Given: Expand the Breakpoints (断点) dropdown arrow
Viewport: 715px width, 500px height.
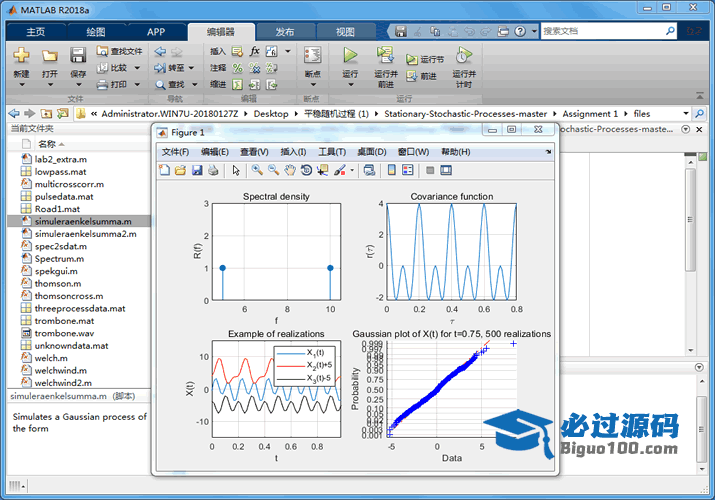Looking at the screenshot, I should click(x=313, y=85).
